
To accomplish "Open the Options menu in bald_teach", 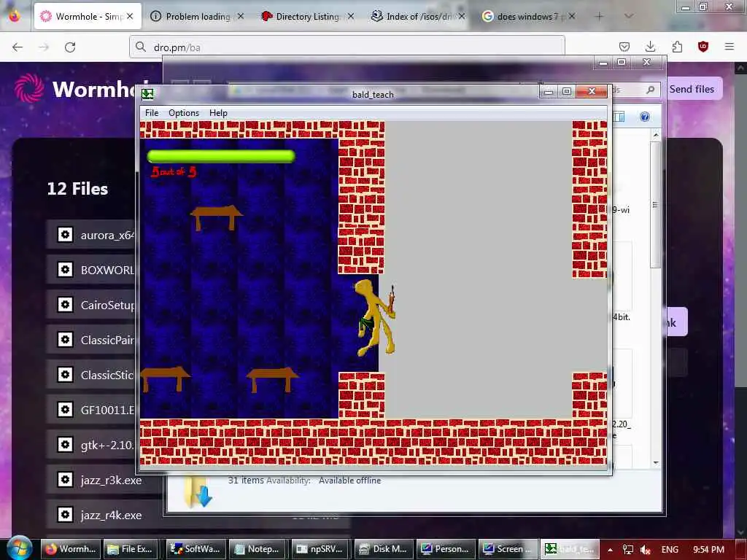I will point(183,113).
